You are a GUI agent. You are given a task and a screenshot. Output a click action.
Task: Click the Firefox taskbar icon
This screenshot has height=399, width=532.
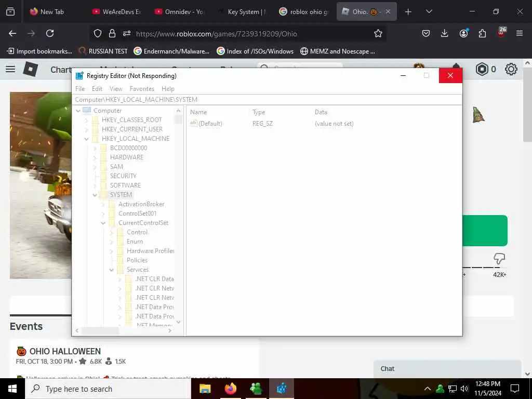pos(230,389)
